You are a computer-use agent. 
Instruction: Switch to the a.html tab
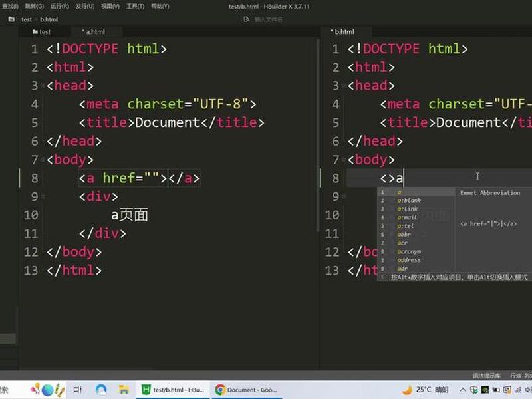(94, 31)
